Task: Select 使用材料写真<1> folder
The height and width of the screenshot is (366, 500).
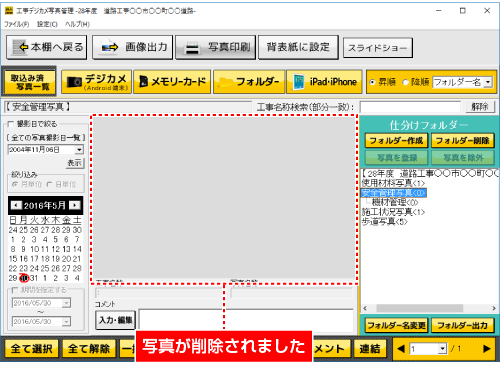Action: pyautogui.click(x=393, y=183)
